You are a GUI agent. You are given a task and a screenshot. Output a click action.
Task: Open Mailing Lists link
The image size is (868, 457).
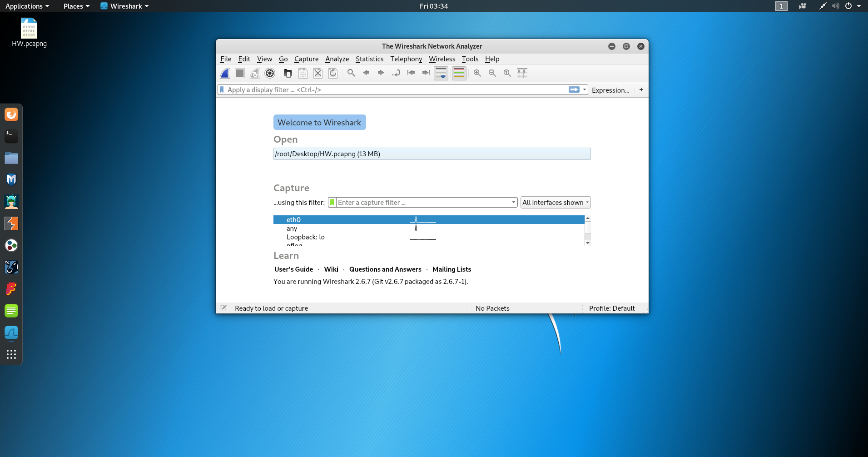(x=451, y=269)
